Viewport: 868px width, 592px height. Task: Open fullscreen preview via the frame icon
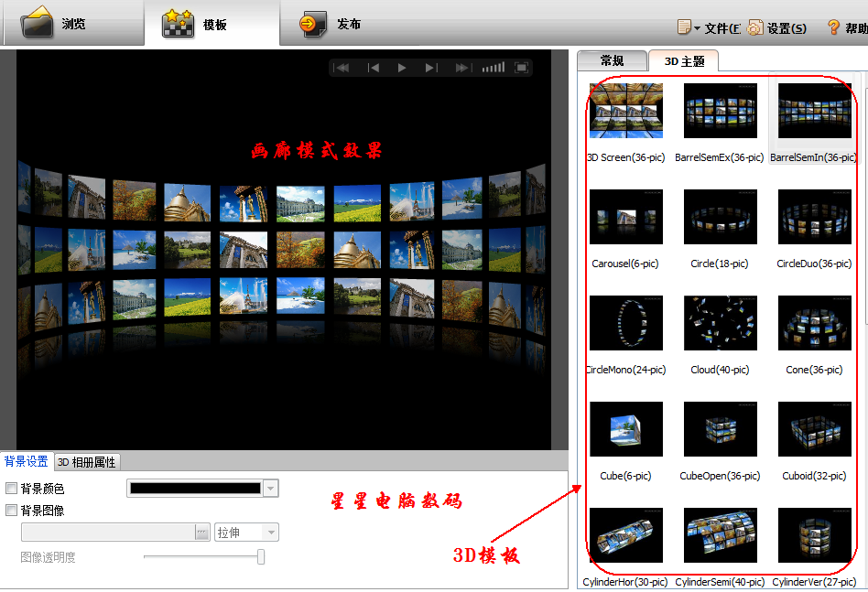(x=522, y=67)
